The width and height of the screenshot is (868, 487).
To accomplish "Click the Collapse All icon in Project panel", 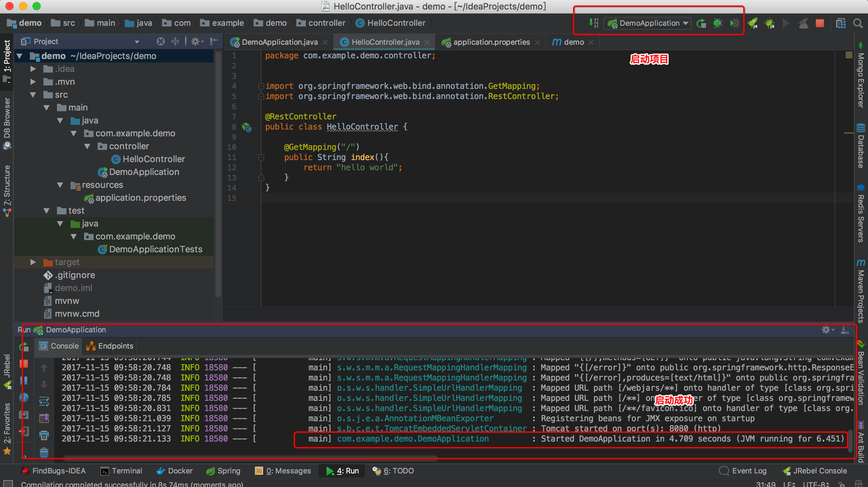I will 175,41.
